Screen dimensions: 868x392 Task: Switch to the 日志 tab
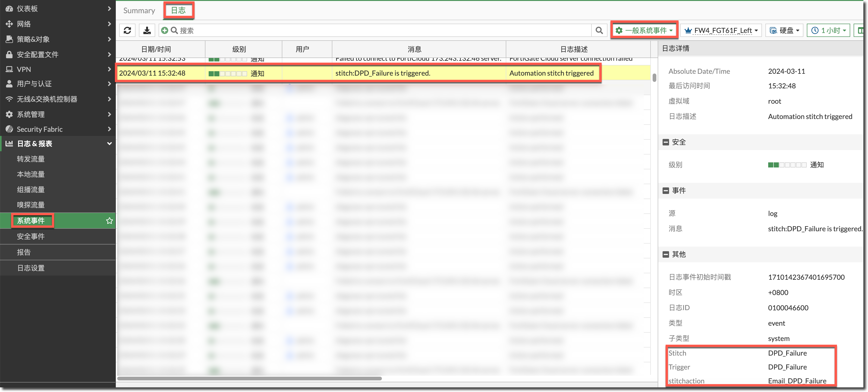coord(178,10)
